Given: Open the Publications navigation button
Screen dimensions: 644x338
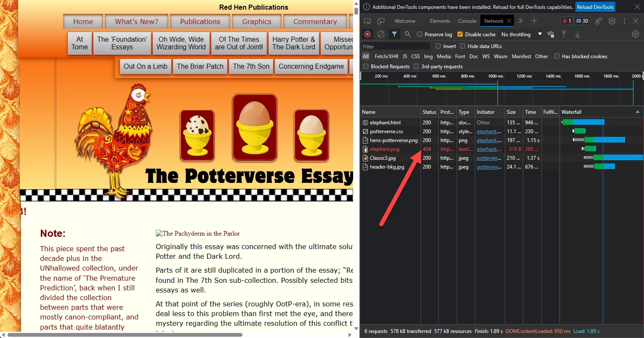Looking at the screenshot, I should pos(200,21).
